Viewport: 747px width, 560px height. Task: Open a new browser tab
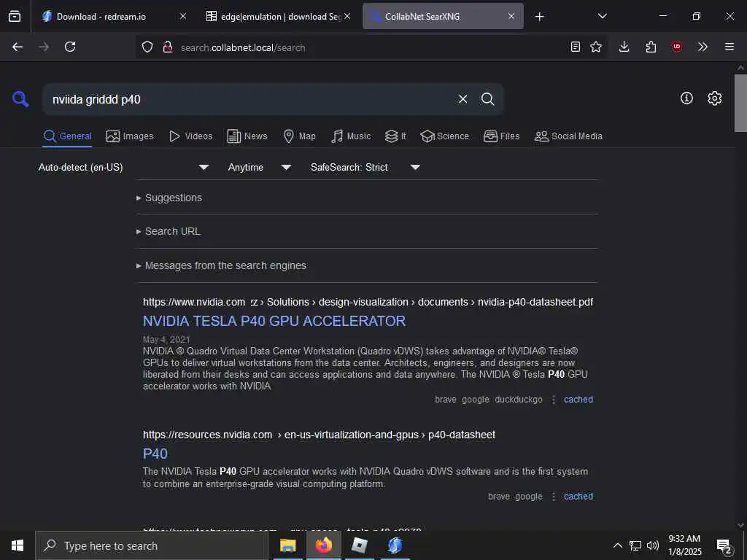pos(539,17)
